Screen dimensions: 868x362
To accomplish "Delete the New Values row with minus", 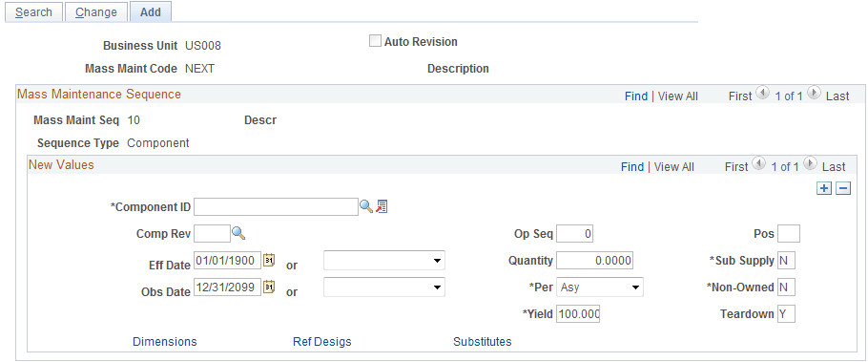I will coord(843,188).
